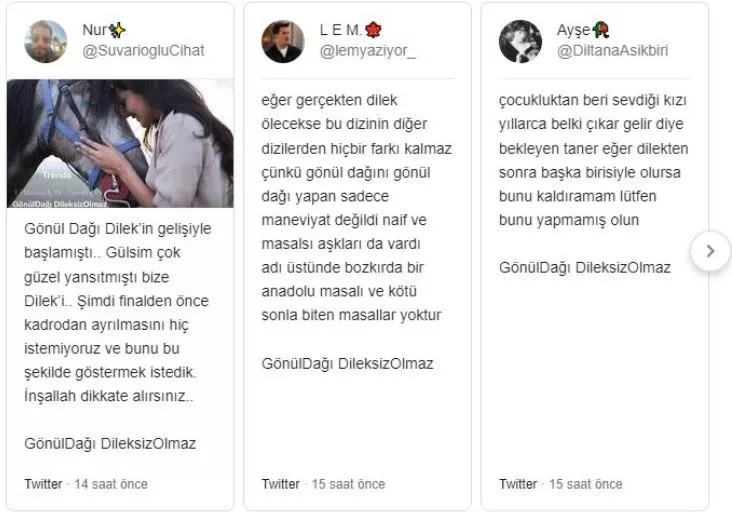Image resolution: width=732 pixels, height=514 pixels.
Task: Open the @SuvariogluCihat handle
Action: 143,50
